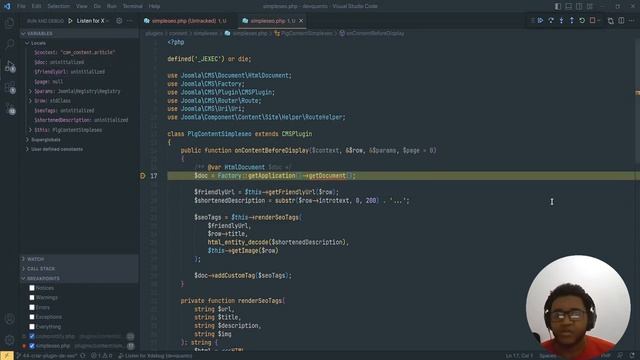
Task: Toggle secondary sidebar layout icon
Action: (x=579, y=7)
